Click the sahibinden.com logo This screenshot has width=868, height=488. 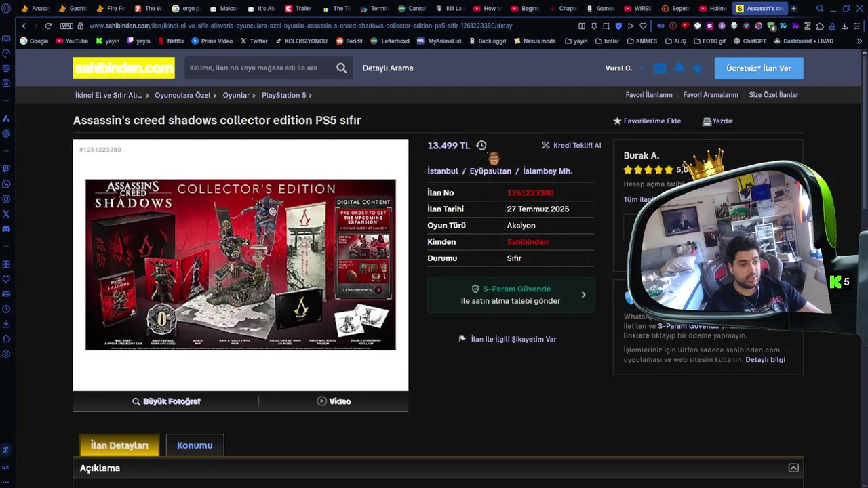123,68
